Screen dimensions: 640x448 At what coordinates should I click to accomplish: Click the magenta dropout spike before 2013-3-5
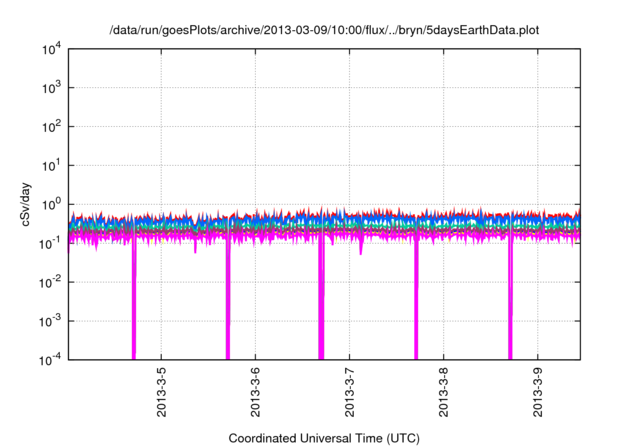click(x=134, y=300)
